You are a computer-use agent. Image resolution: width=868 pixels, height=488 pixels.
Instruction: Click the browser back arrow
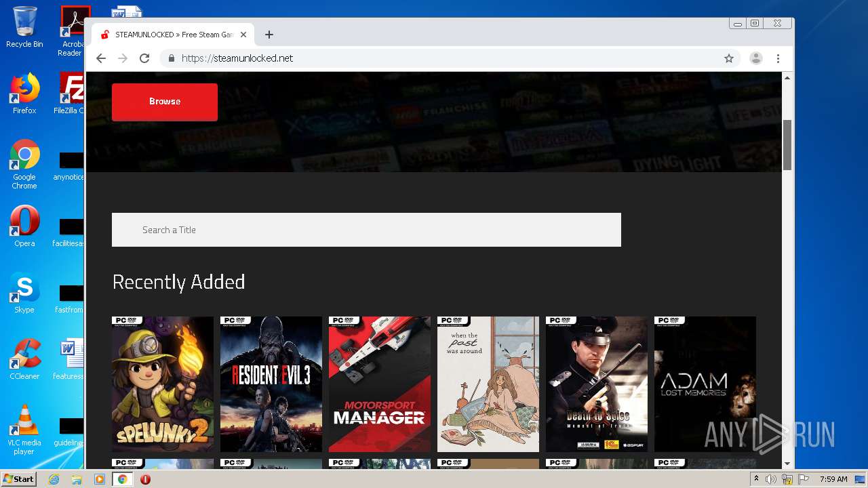click(101, 58)
